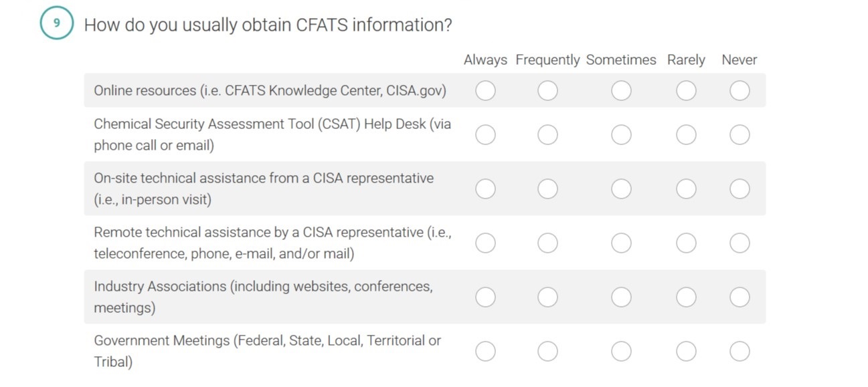868x387 pixels.
Task: Choose Frequently for Government Meetings
Action: (547, 351)
